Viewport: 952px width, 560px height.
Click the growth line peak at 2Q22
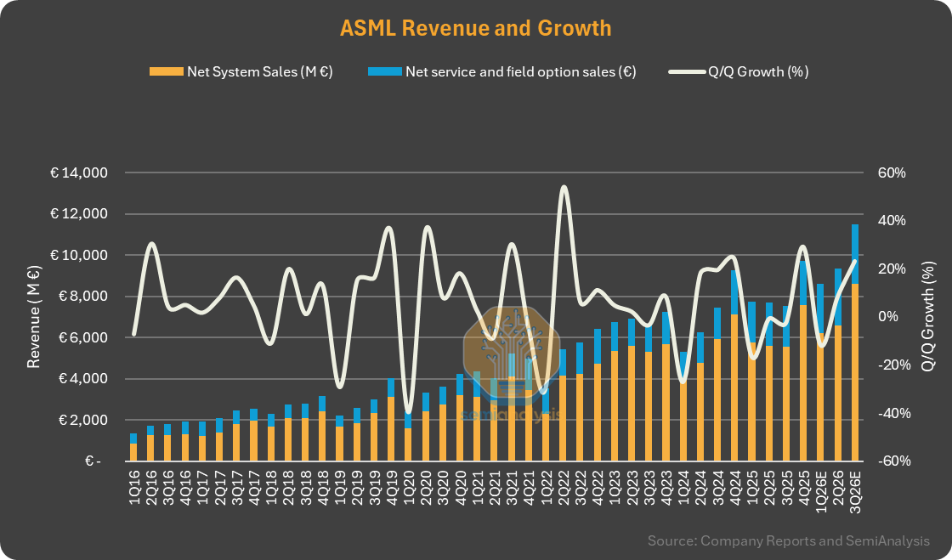[x=564, y=188]
